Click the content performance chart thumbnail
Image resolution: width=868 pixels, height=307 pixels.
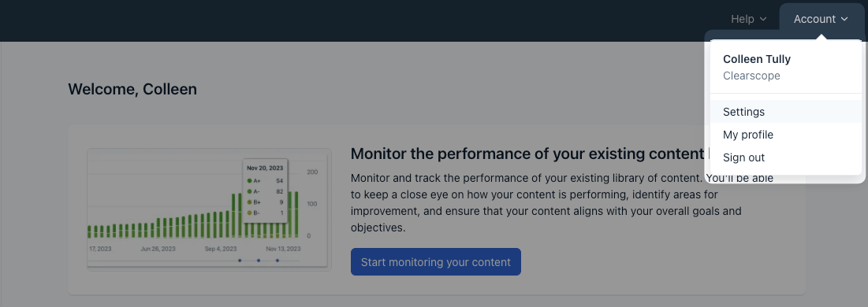pos(209,209)
